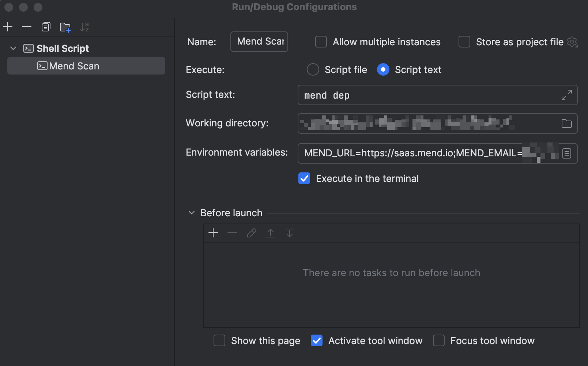Select the Script file radio button
This screenshot has height=366, width=588.
point(313,69)
